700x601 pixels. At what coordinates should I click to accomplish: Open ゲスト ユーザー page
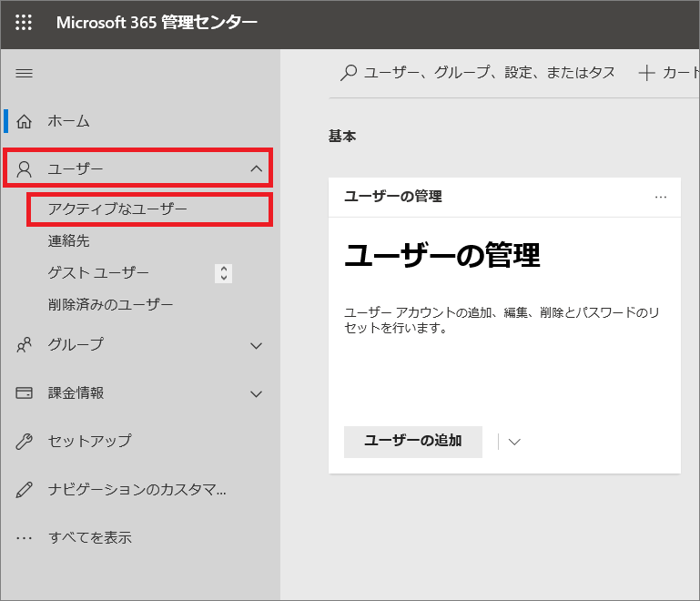pos(98,272)
